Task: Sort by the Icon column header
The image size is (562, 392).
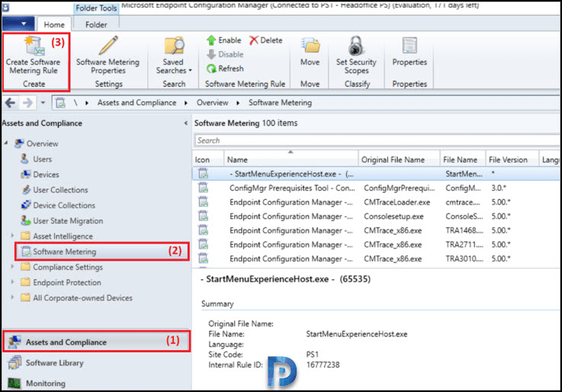Action: tap(208, 159)
